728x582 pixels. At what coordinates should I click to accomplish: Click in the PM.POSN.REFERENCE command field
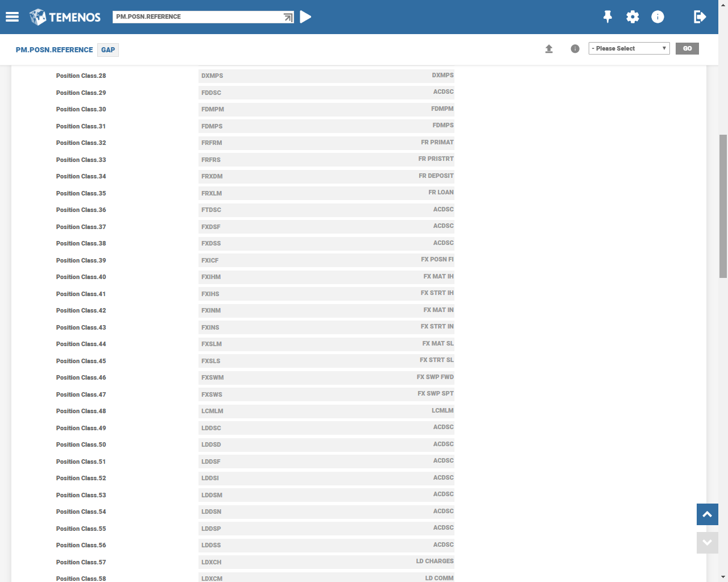[x=196, y=17]
